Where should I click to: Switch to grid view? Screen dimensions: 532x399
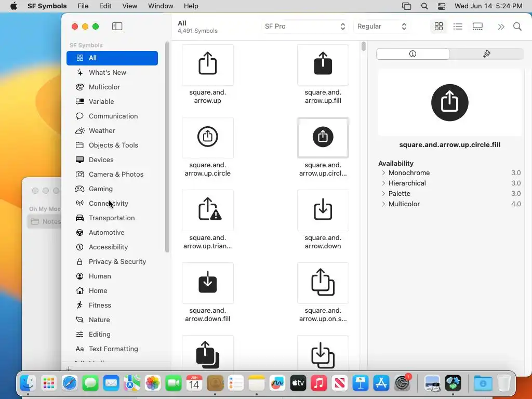point(438,26)
